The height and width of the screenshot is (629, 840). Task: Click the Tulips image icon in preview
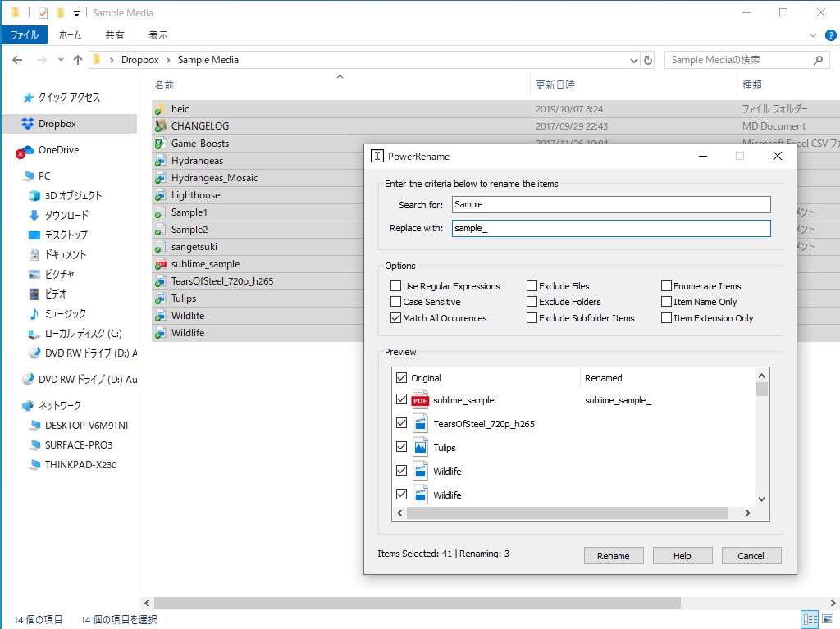click(x=421, y=448)
